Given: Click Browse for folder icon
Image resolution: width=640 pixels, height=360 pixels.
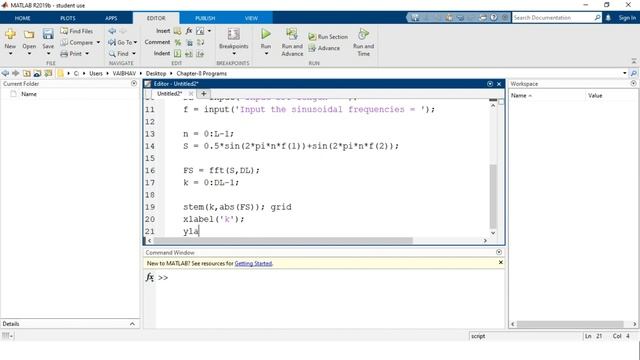Looking at the screenshot, I should click(38, 73).
